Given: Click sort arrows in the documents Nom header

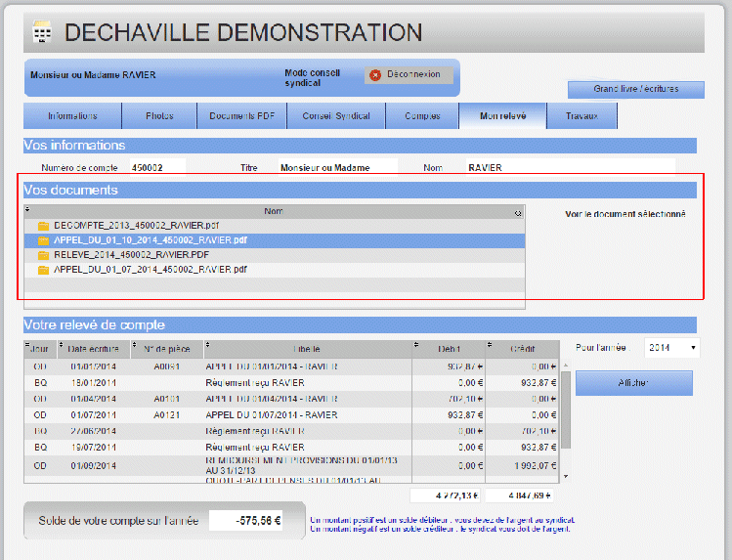Looking at the screenshot, I should 27,209.
